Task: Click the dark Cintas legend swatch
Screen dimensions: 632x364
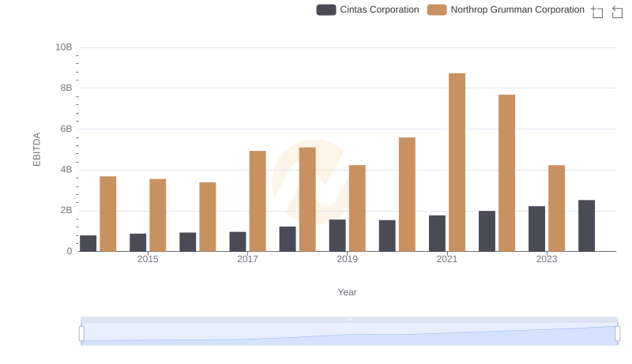Action: coord(326,9)
